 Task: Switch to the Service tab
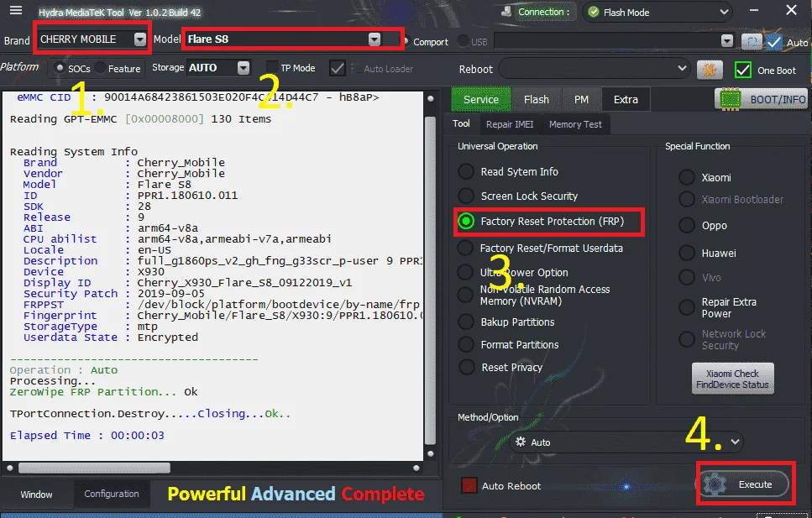481,99
